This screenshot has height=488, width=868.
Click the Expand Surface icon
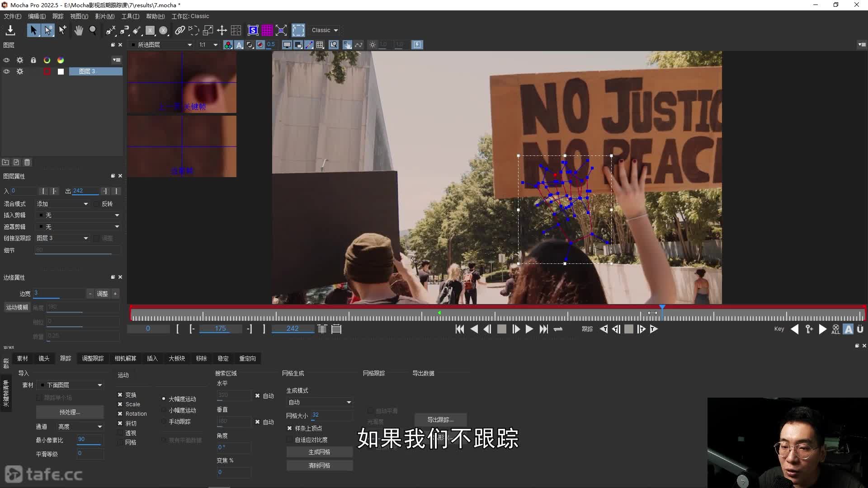click(x=281, y=30)
